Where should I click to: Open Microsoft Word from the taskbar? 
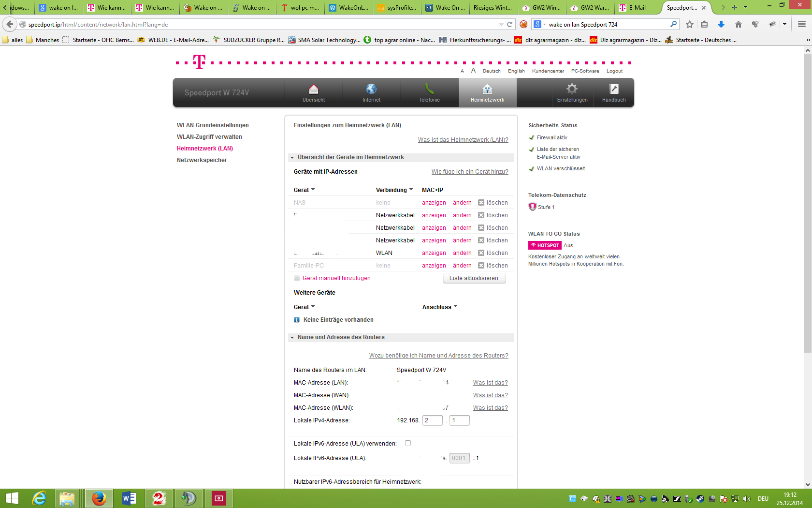coord(129,498)
